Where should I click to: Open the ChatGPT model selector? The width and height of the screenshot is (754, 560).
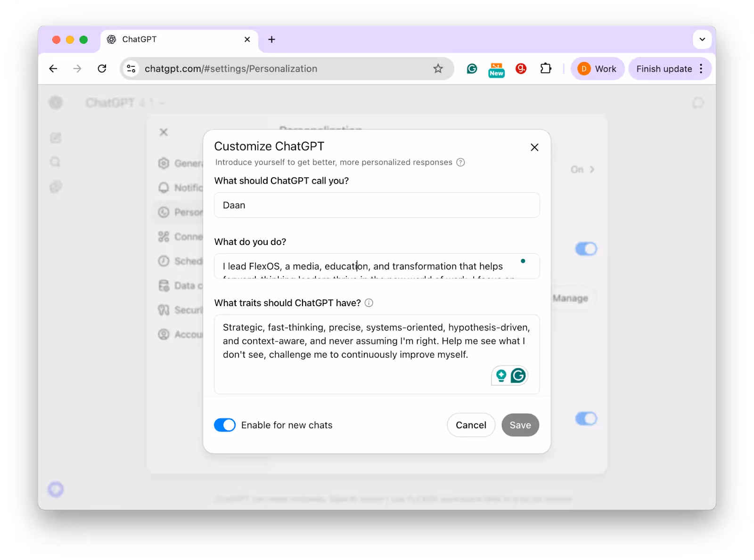(x=125, y=103)
